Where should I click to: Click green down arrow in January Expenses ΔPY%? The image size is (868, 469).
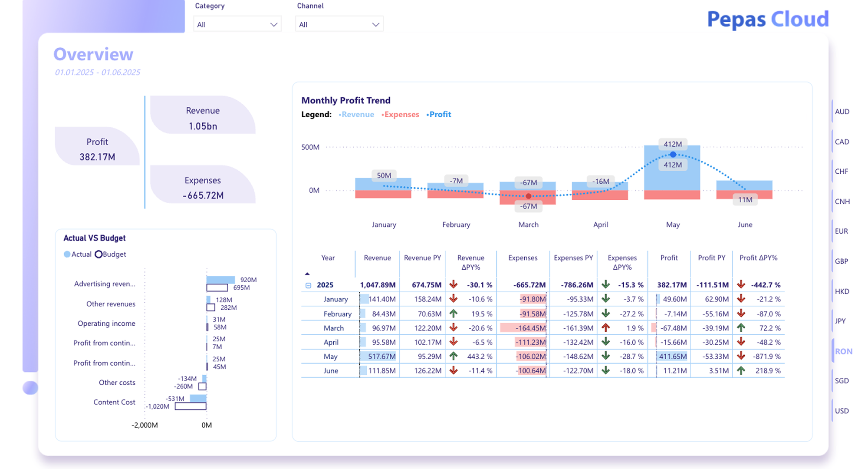coord(606,299)
